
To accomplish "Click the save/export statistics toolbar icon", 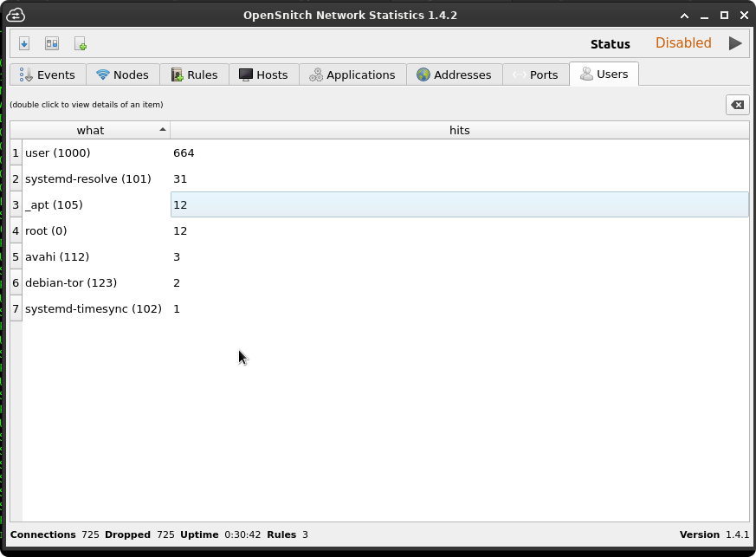I will pos(24,44).
